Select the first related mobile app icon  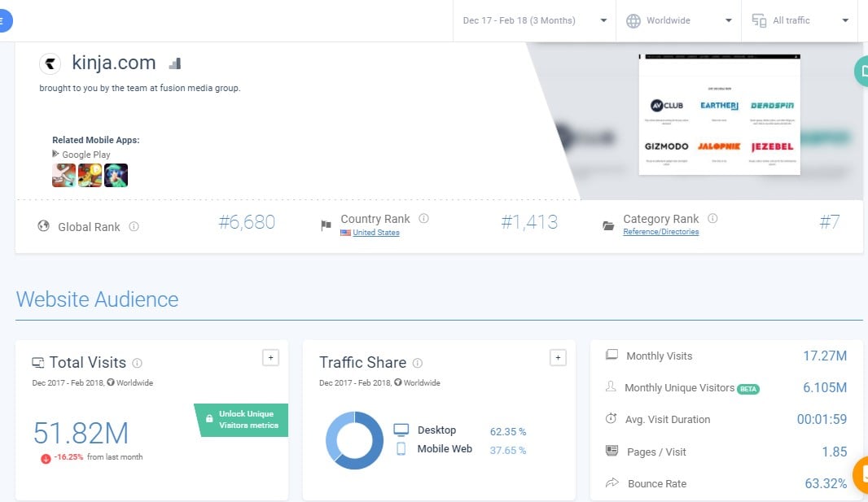pyautogui.click(x=64, y=175)
